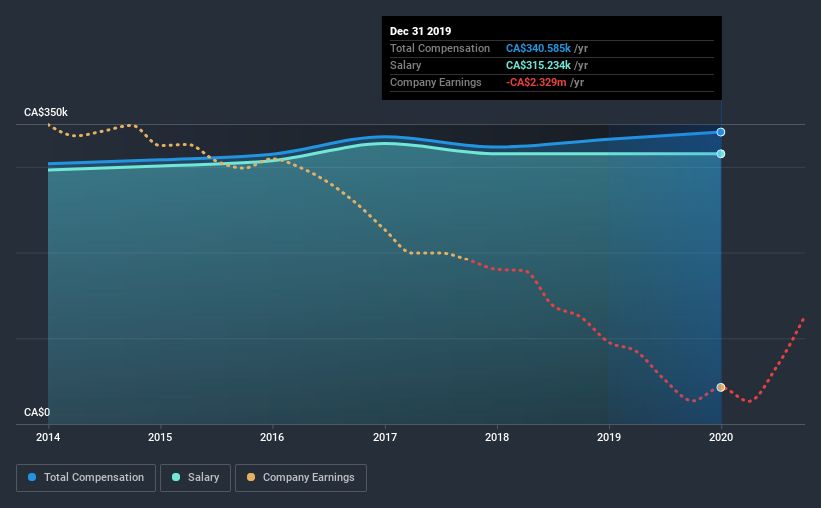This screenshot has width=821, height=508.
Task: Click the teal Salary data point marker
Action: [x=721, y=153]
